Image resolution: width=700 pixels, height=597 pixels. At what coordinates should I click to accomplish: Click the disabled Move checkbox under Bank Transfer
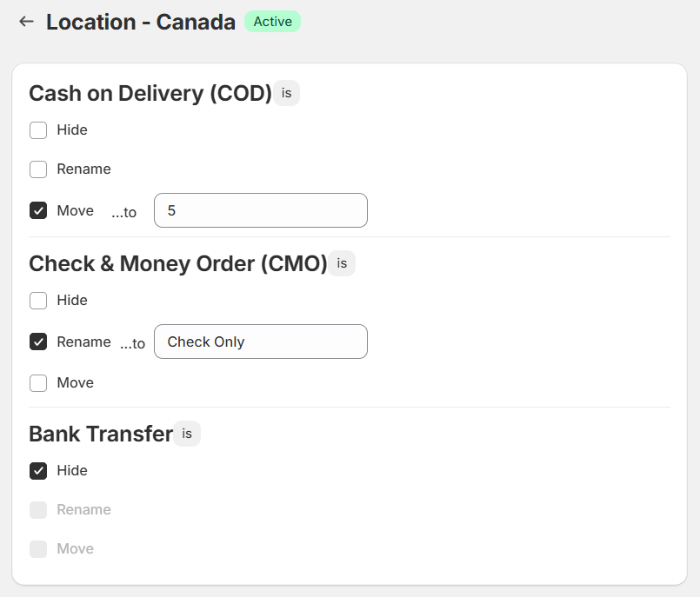(38, 549)
